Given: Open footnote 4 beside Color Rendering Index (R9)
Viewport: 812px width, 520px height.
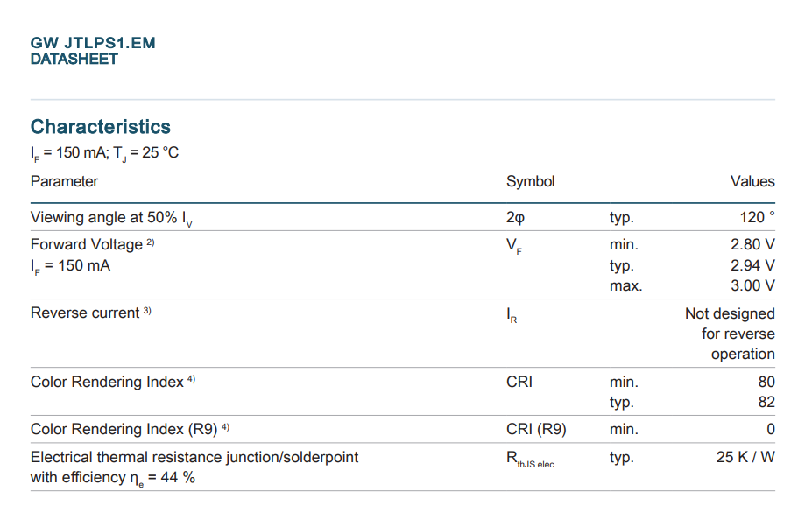Looking at the screenshot, I should tap(225, 426).
